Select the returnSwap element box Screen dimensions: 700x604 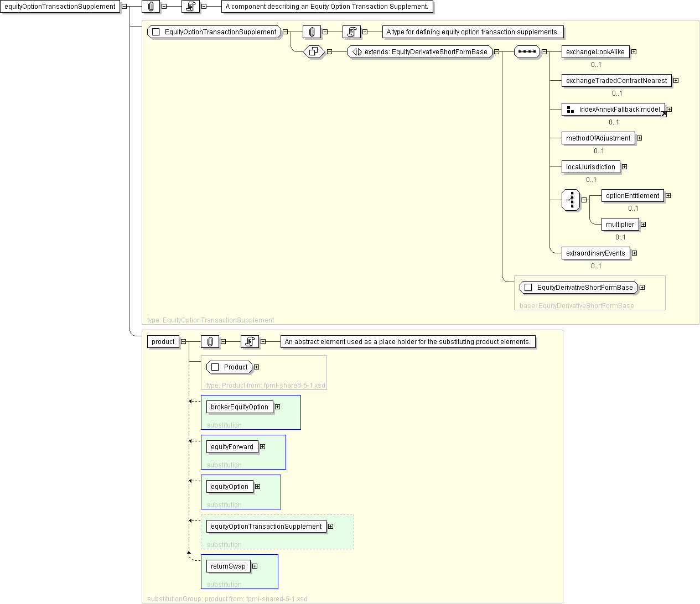228,566
